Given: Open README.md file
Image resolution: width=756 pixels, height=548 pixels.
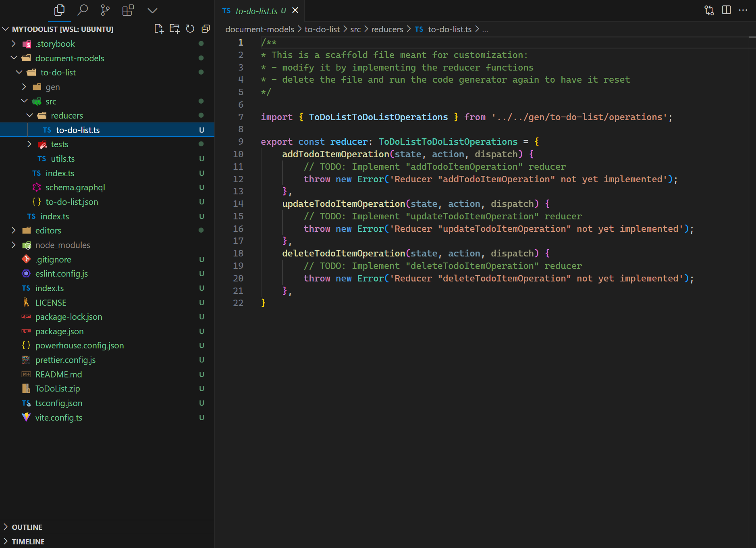Looking at the screenshot, I should pos(107,375).
